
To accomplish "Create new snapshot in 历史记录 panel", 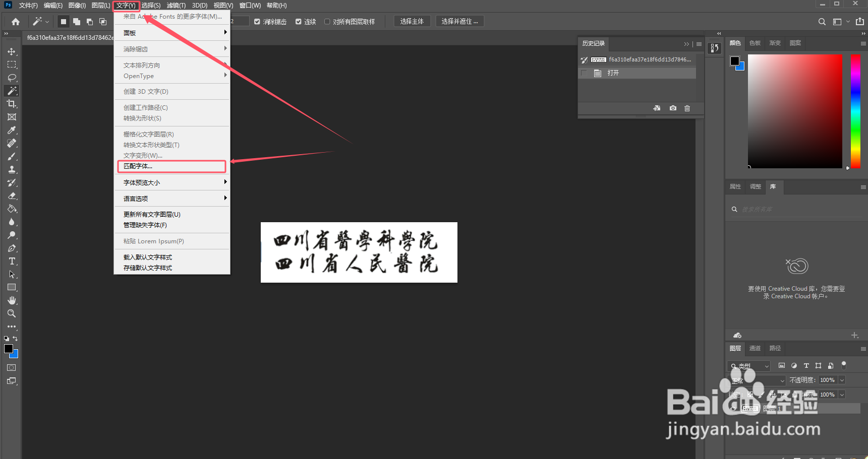I will coord(672,108).
